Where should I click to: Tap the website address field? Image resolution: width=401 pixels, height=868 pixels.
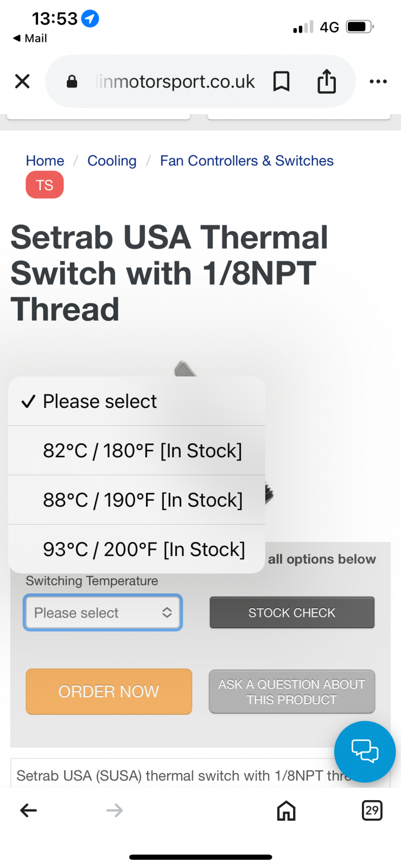175,81
